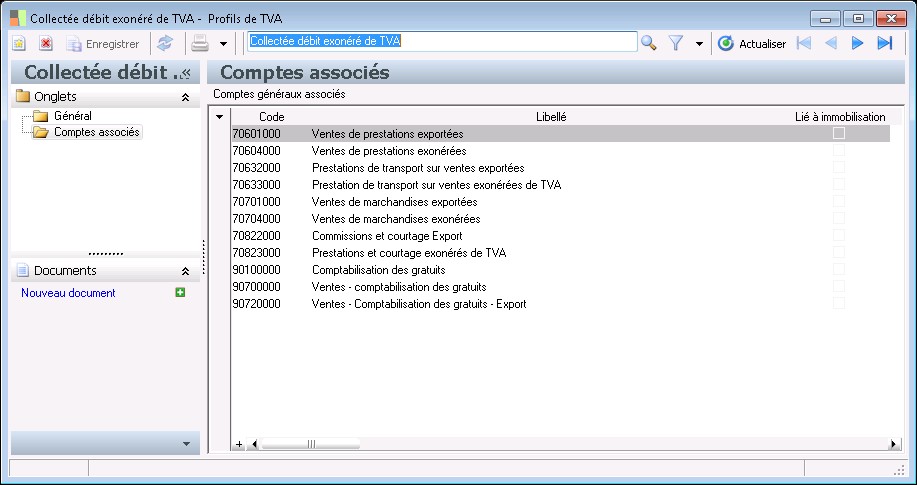Select row Prestation de transport sur ventes exonérées de TVA

tap(561, 185)
